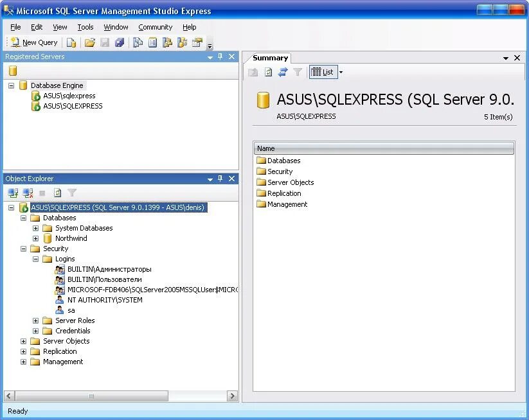Open the toolbar options overflow arrow
This screenshot has width=529, height=420.
coord(210,46)
